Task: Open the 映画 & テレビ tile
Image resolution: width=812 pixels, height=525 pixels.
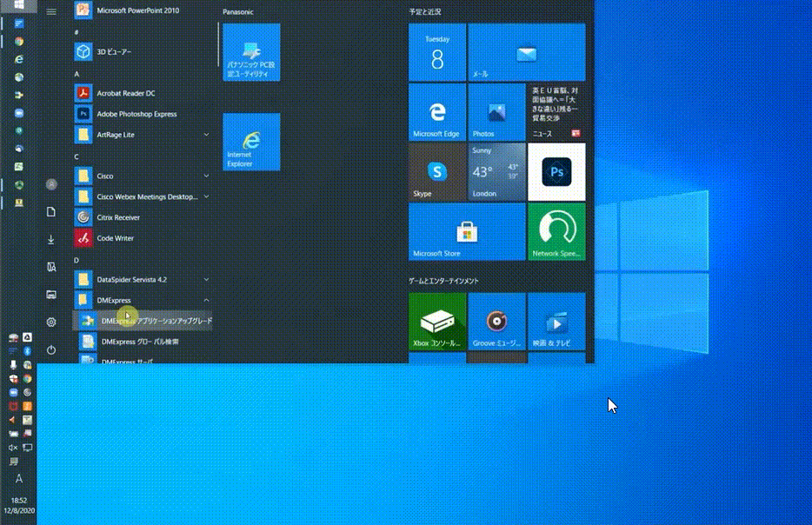Action: tap(556, 322)
